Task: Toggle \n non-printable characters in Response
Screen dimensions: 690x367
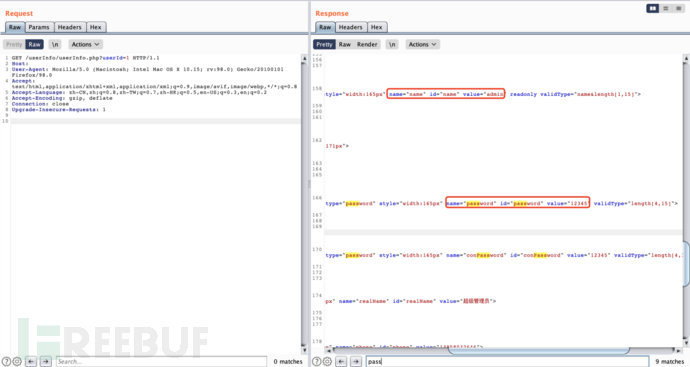Action: coord(392,44)
